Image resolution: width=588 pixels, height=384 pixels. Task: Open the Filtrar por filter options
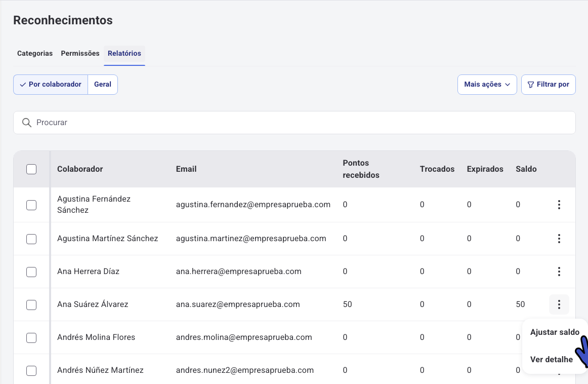point(548,85)
